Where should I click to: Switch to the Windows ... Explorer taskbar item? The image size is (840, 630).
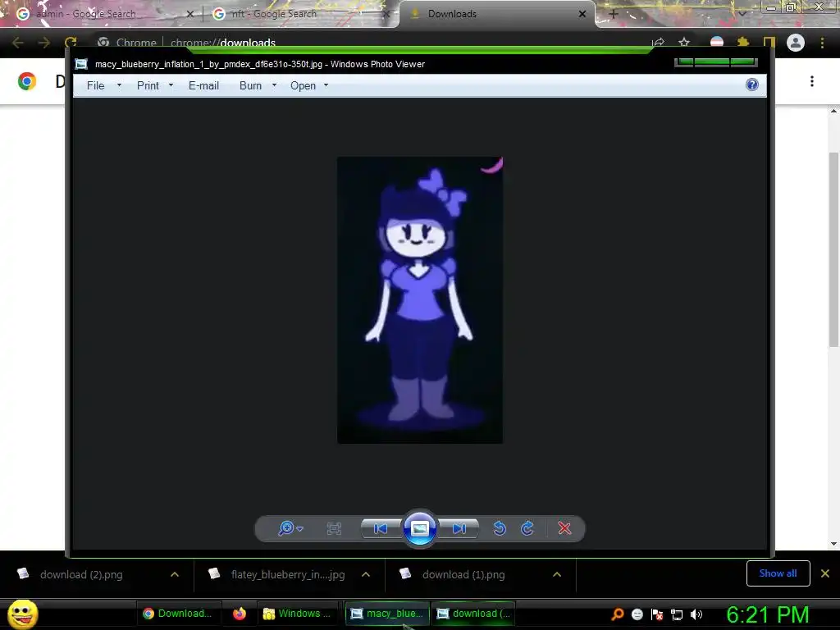[x=297, y=614]
